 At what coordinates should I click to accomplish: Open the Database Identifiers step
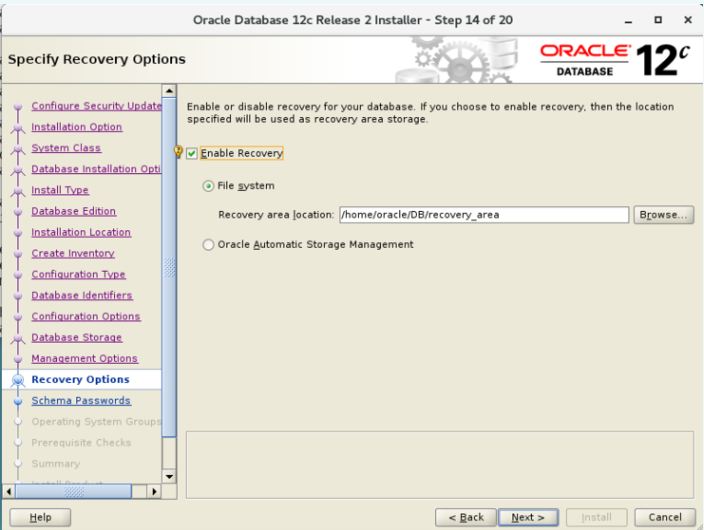[82, 296]
